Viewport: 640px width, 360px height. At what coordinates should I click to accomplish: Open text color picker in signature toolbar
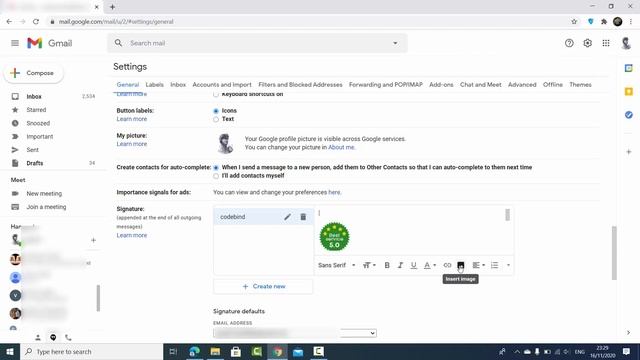click(x=429, y=265)
